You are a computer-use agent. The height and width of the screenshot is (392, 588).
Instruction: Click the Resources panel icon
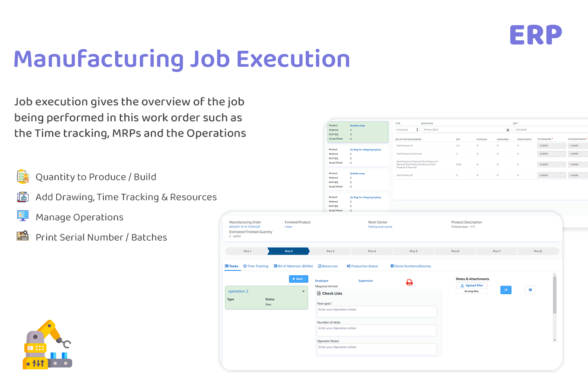point(320,266)
